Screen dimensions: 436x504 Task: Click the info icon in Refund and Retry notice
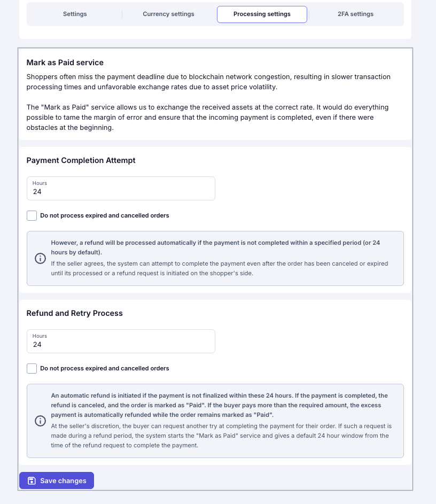click(40, 421)
